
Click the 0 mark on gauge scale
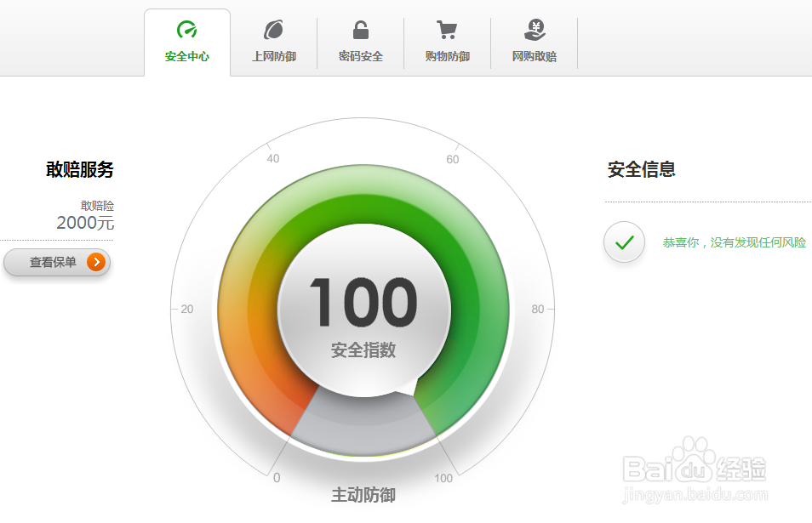(277, 478)
